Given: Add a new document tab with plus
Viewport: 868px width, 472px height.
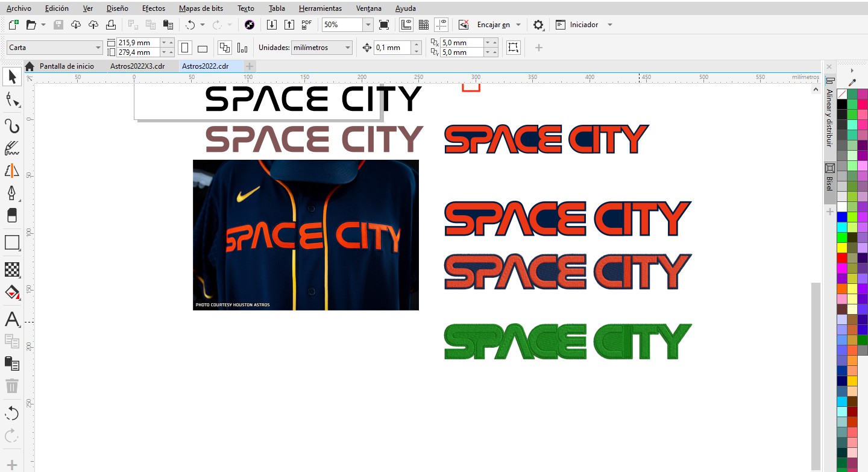Looking at the screenshot, I should 249,66.
